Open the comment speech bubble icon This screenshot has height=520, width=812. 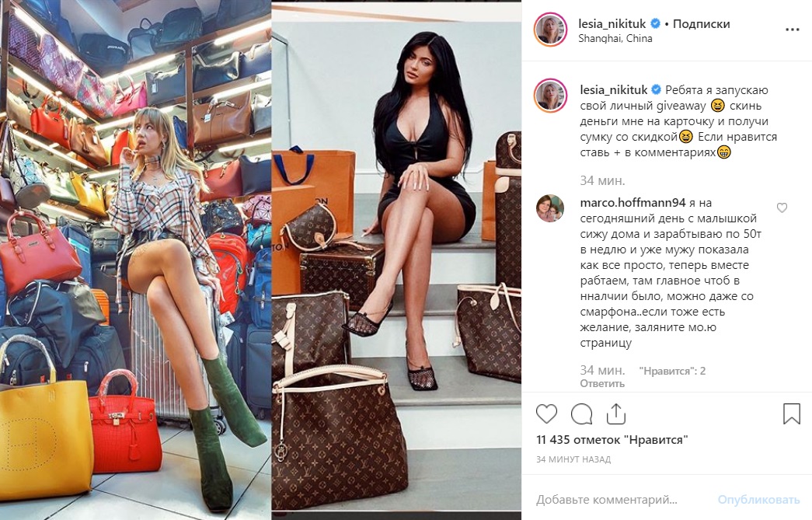(x=581, y=414)
